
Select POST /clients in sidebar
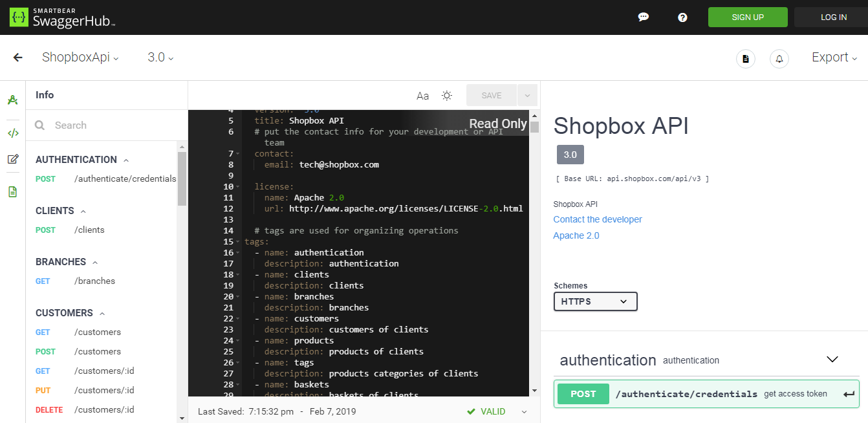(x=70, y=230)
